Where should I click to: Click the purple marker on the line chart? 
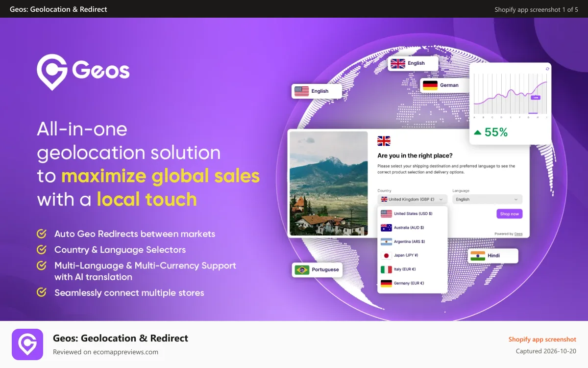pyautogui.click(x=536, y=98)
